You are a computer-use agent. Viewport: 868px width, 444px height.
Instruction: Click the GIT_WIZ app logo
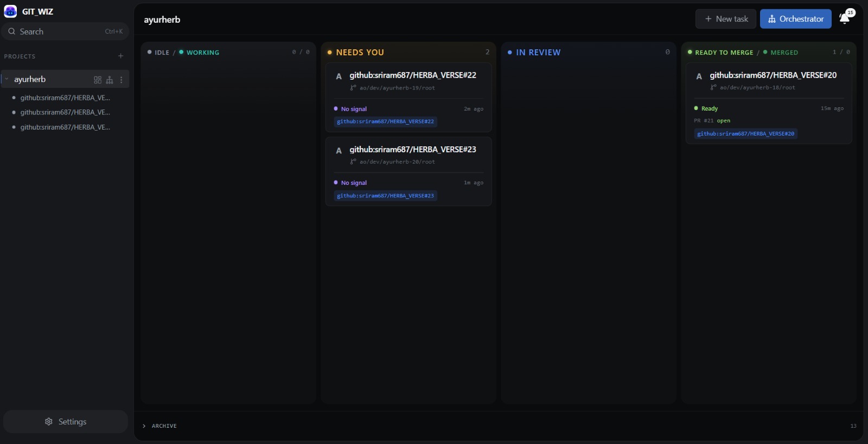click(x=10, y=11)
